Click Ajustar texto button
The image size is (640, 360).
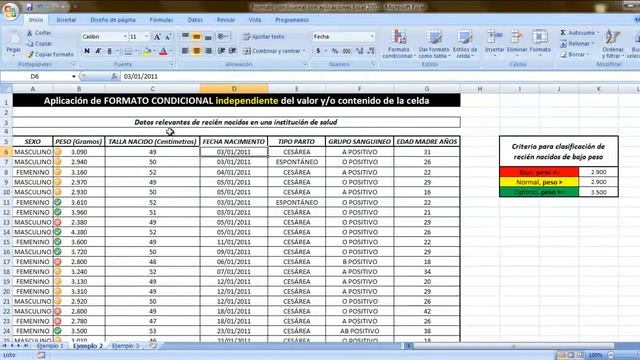pyautogui.click(x=264, y=37)
